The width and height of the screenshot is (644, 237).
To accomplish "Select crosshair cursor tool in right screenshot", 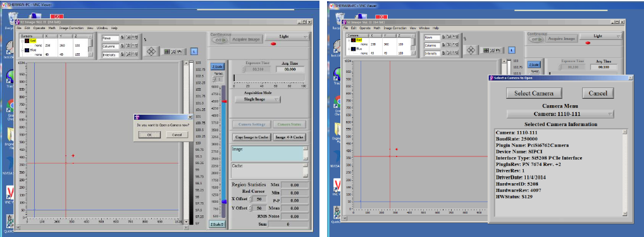I will coord(486,50).
